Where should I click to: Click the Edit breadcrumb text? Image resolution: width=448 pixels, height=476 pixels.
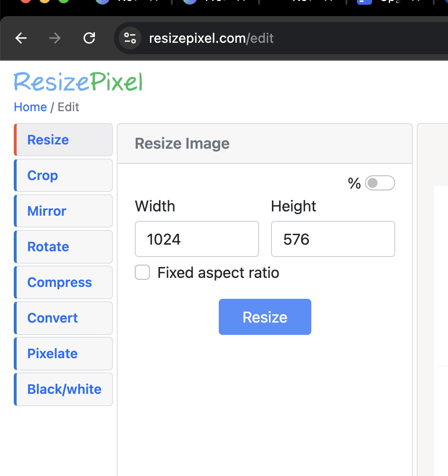point(68,107)
